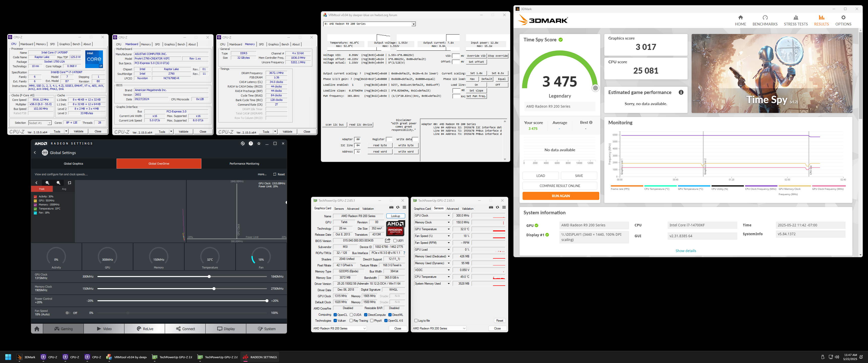Viewport: 868px width, 363px height.
Task: Click the Lookup button in GPU-Z
Action: [396, 216]
